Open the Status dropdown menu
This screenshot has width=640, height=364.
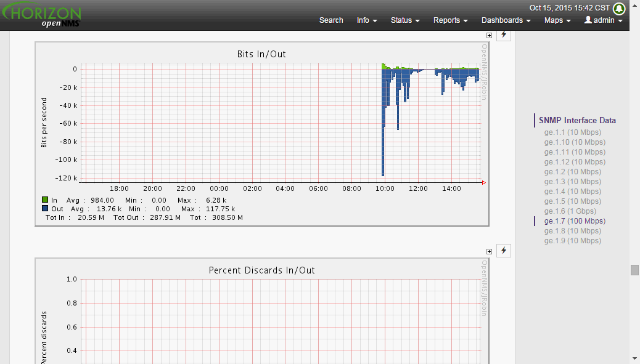click(405, 20)
